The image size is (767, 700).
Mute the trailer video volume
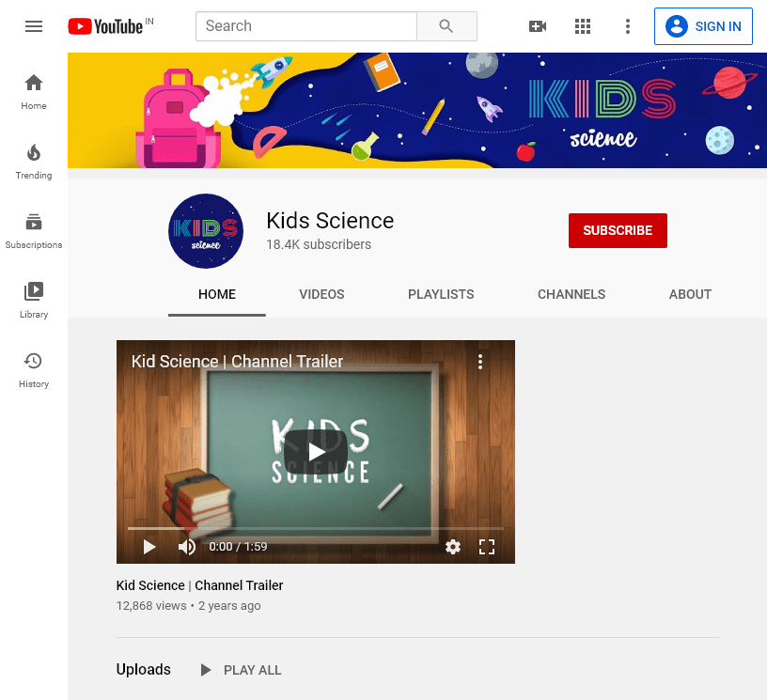pyautogui.click(x=187, y=547)
